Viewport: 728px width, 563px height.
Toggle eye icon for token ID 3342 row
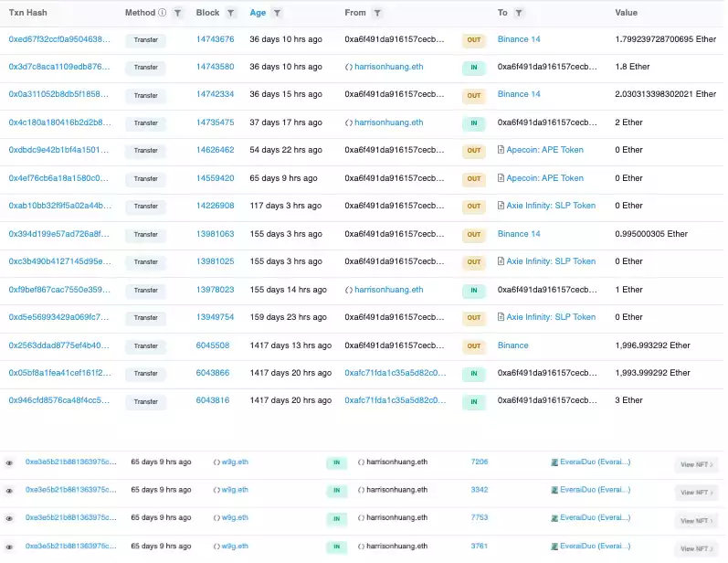click(x=9, y=491)
